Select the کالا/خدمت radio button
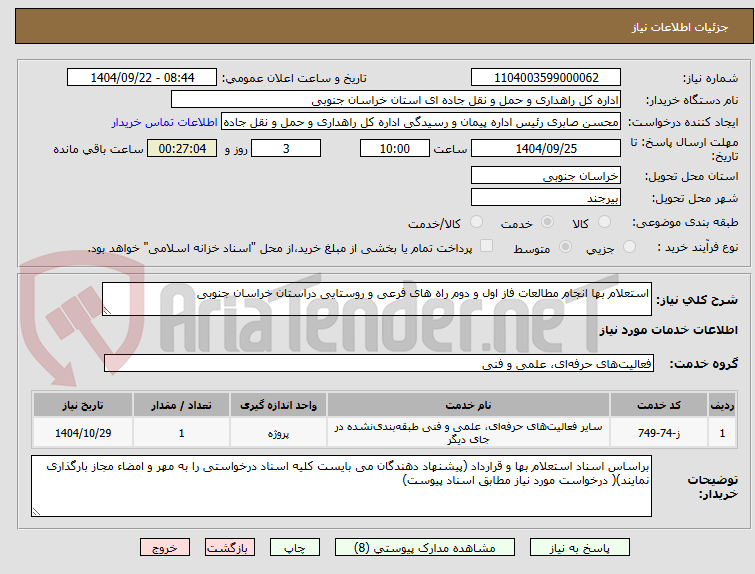The width and height of the screenshot is (755, 574). tap(476, 222)
